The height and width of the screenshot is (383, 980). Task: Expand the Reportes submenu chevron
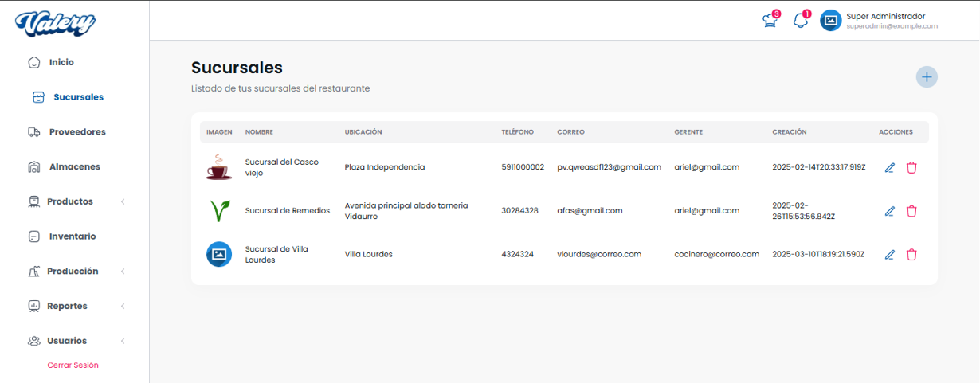click(123, 307)
